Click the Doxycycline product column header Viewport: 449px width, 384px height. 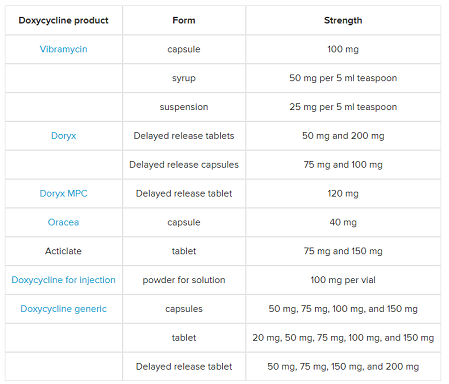[63, 20]
